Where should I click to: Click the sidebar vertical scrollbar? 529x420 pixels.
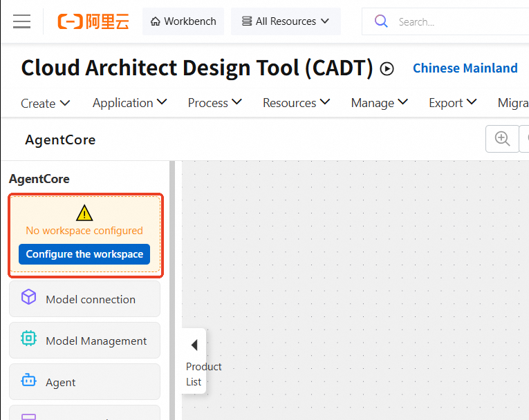(172, 290)
